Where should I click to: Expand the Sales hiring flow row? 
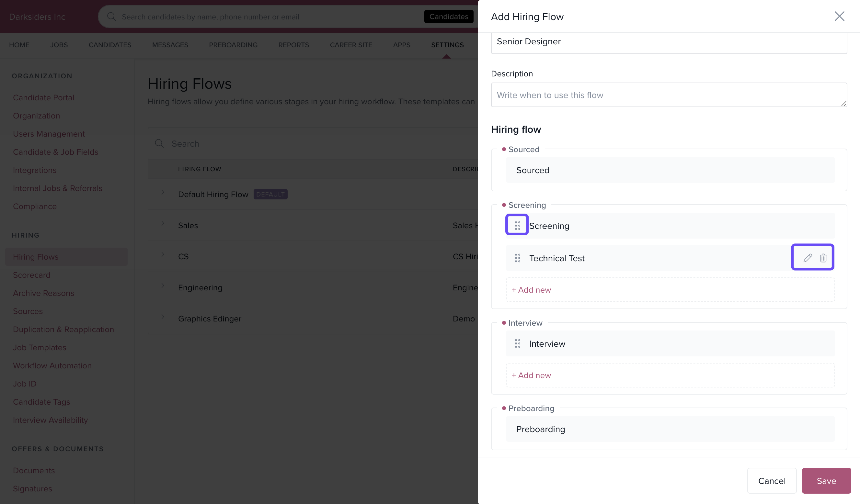click(x=163, y=224)
